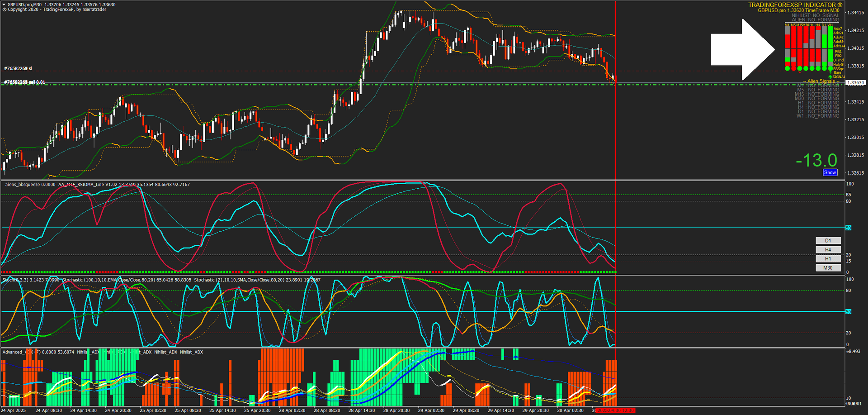The width and height of the screenshot is (868, 415).
Task: Click the highlighted 1.33630 price label on the scale
Action: (x=856, y=83)
